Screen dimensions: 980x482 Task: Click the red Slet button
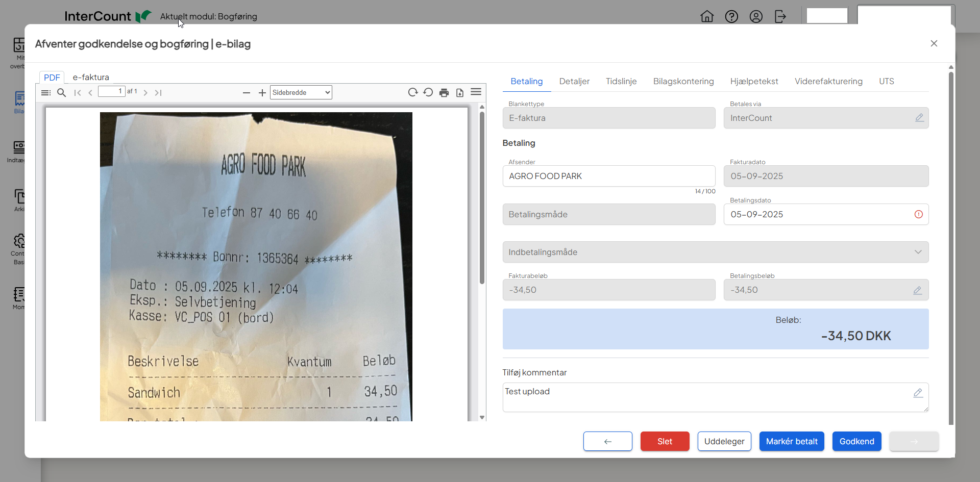665,441
